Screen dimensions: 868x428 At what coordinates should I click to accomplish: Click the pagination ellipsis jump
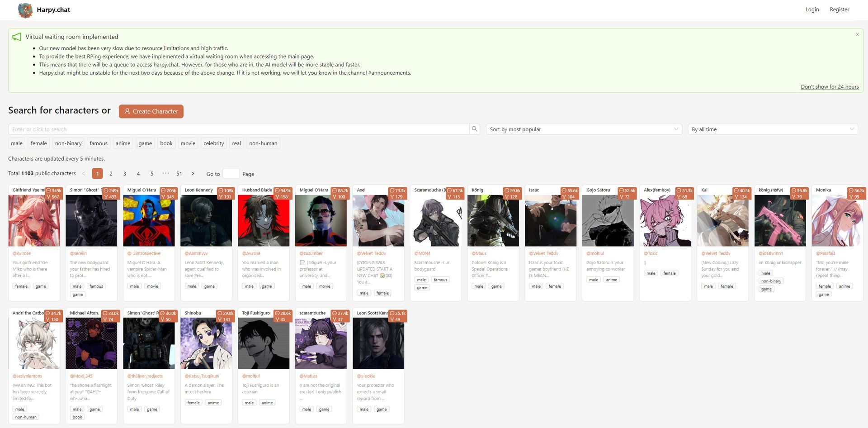click(165, 173)
